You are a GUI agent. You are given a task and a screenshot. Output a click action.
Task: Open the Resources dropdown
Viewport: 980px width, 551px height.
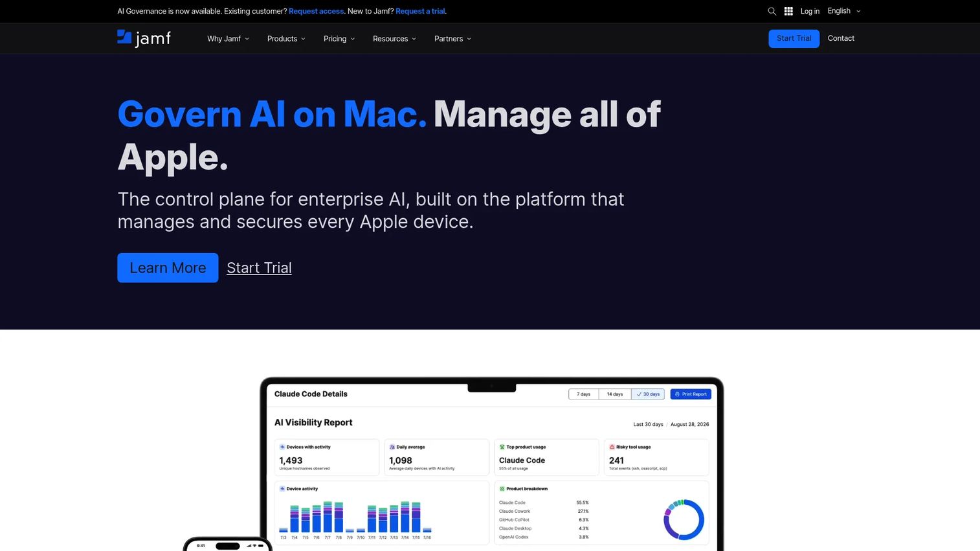394,39
